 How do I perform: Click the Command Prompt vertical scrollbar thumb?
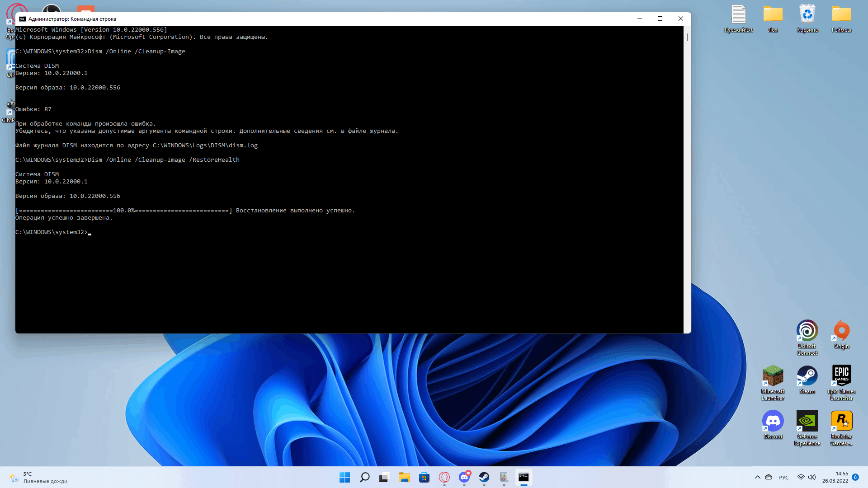pos(688,37)
